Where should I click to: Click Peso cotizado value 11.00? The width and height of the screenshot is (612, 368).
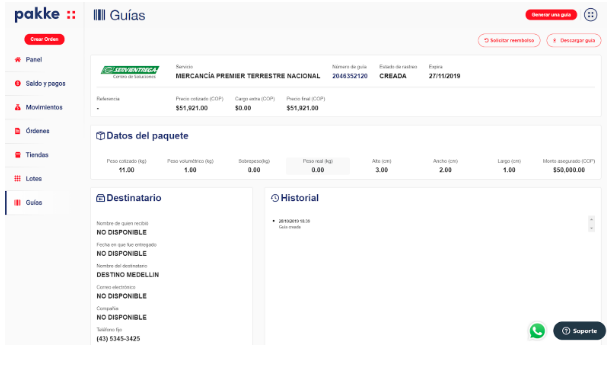tap(126, 170)
